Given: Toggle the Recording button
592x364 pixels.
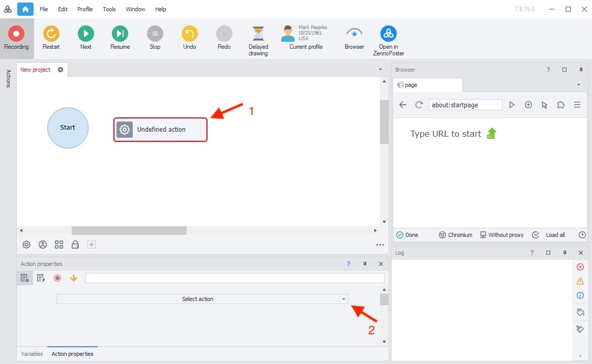Looking at the screenshot, I should click(x=16, y=34).
